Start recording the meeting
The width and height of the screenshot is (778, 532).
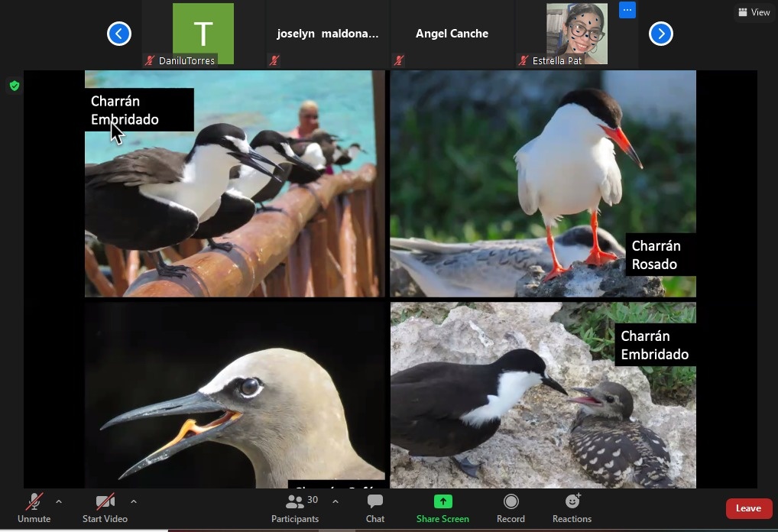pos(511,508)
